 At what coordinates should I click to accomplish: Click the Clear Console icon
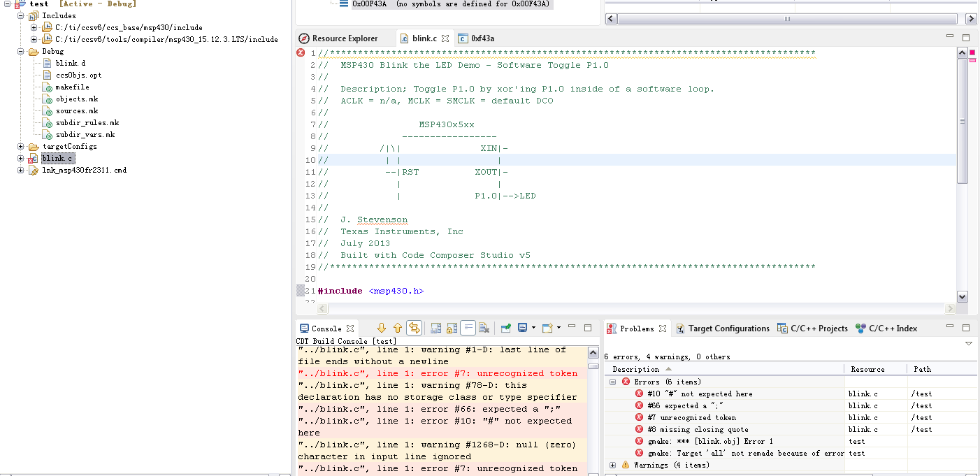pyautogui.click(x=485, y=328)
